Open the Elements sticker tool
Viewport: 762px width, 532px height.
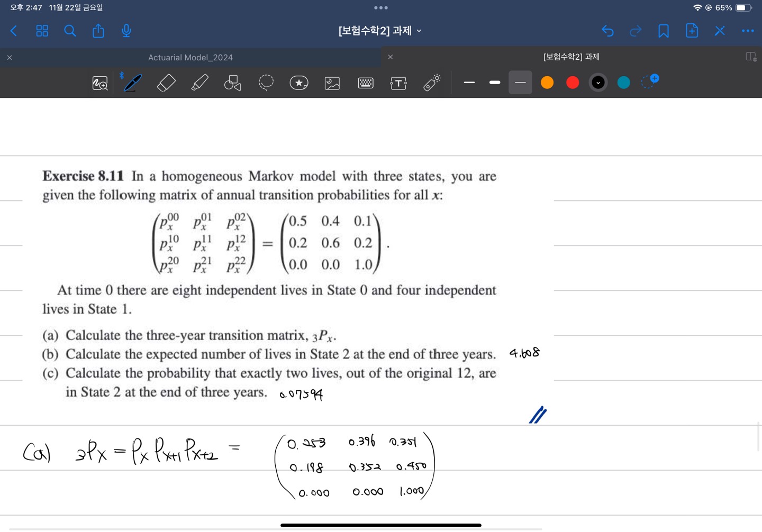click(x=299, y=82)
